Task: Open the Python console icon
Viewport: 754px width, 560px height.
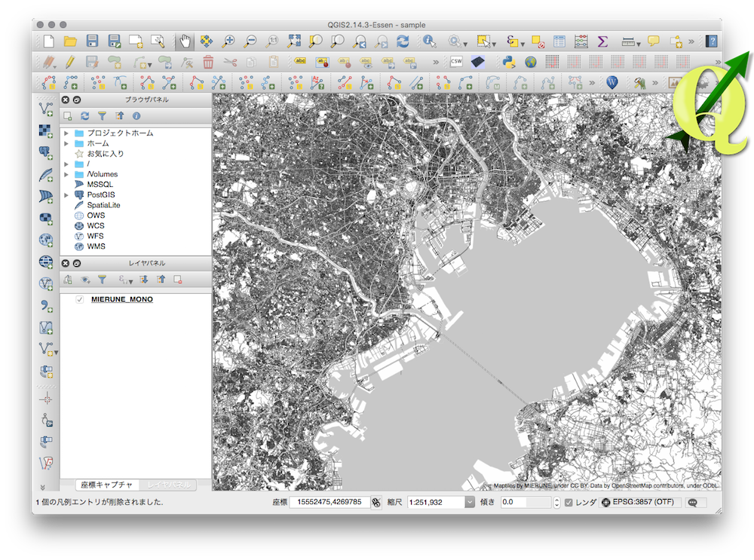Action: point(509,62)
